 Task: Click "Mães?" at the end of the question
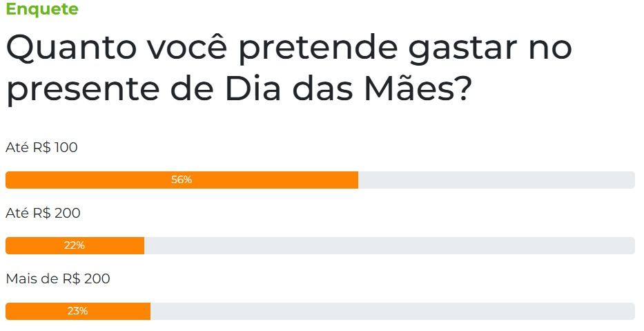pyautogui.click(x=418, y=87)
